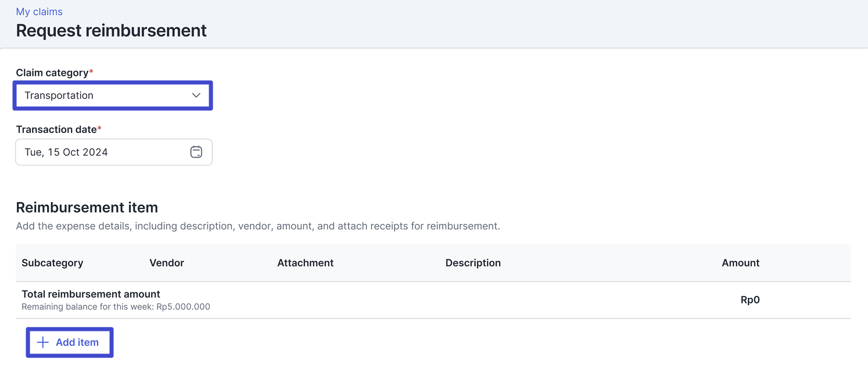Open the Transportation claim category dropdown
The image size is (868, 379).
click(x=113, y=95)
